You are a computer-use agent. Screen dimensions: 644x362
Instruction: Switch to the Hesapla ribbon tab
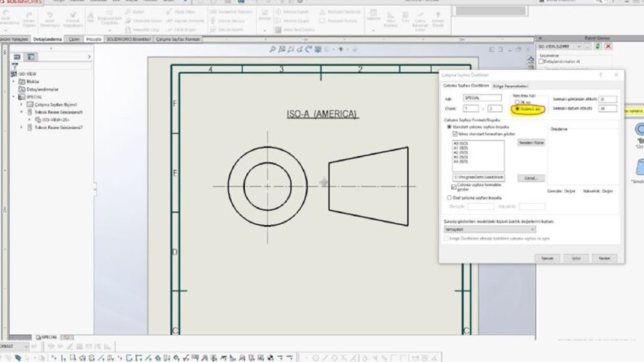(93, 39)
